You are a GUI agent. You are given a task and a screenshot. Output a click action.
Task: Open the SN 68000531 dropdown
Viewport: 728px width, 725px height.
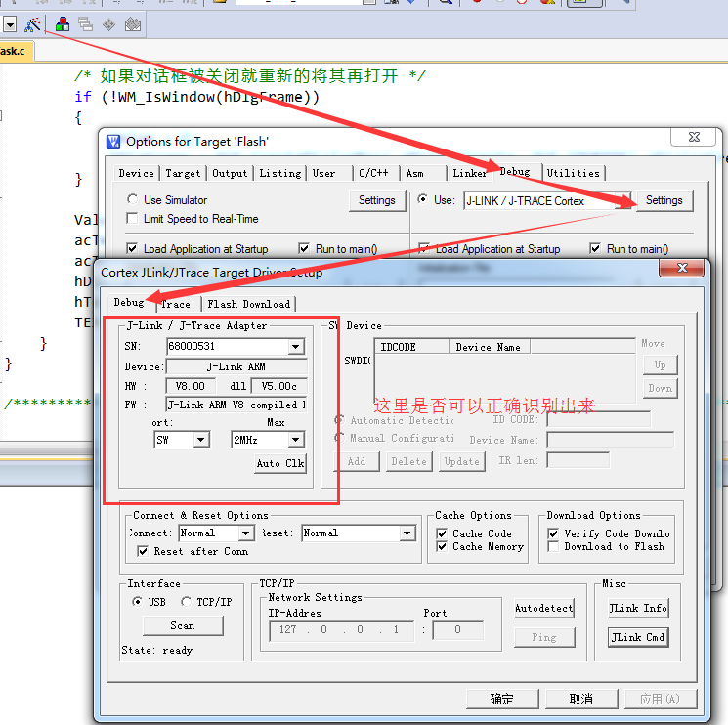pyautogui.click(x=296, y=346)
